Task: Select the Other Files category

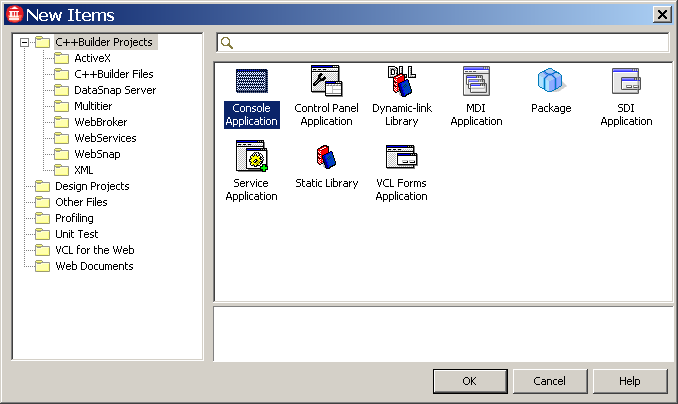Action: click(81, 202)
